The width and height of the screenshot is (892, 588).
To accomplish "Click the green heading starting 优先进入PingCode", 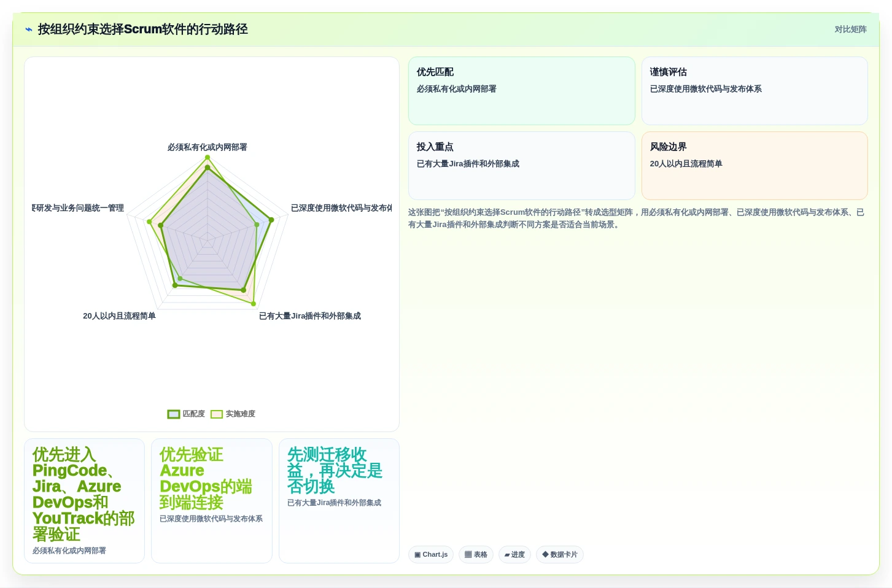I will pos(83,494).
